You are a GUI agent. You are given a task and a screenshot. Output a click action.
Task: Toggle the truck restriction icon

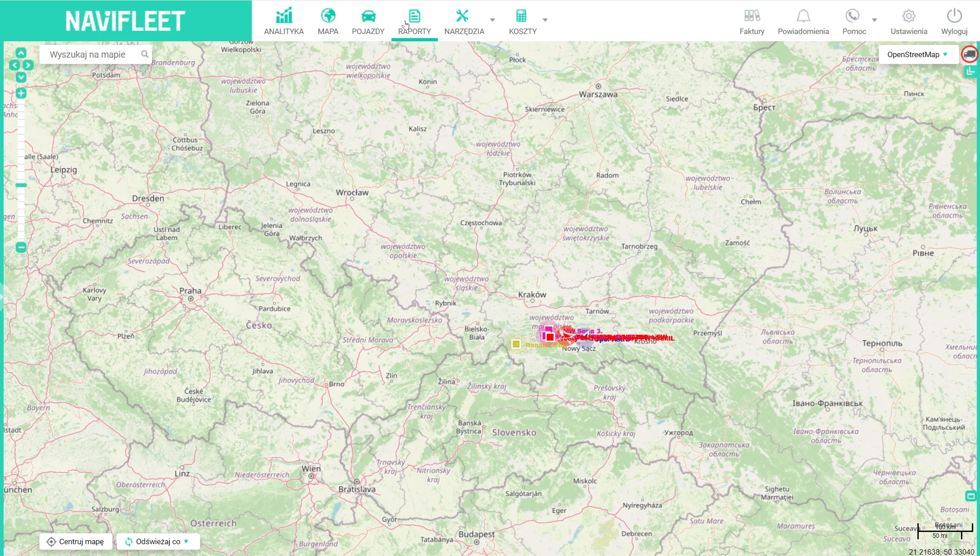coord(970,54)
